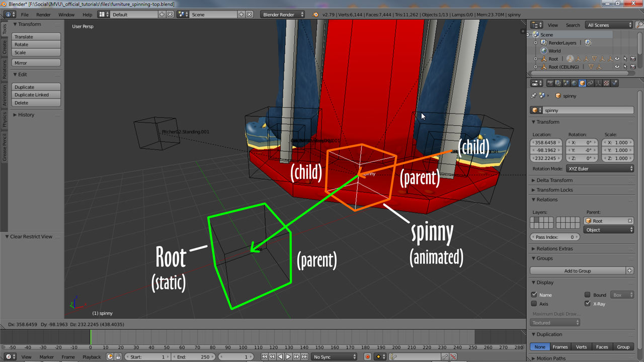Click the pin icon beside the spinny breadcrumb

pos(534,96)
